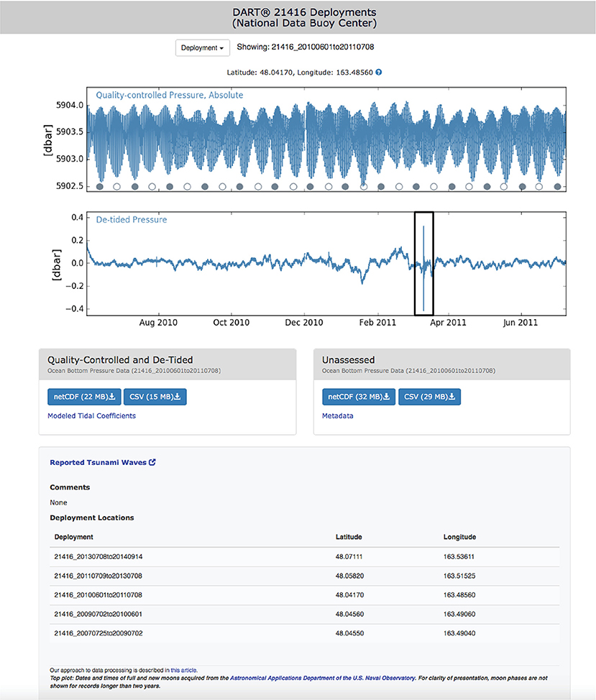Open the Deployment dropdown
The height and width of the screenshot is (700, 596).
pyautogui.click(x=202, y=47)
